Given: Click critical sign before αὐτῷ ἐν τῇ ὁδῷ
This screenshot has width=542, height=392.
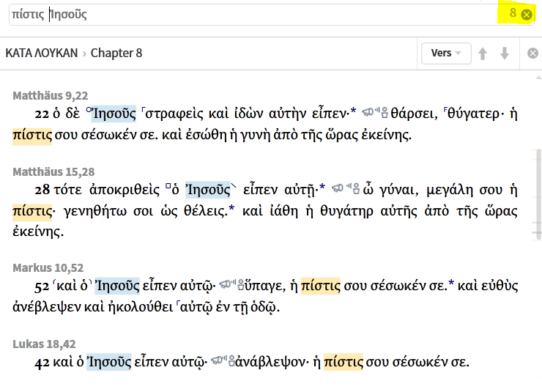Looking at the screenshot, I should (179, 303).
